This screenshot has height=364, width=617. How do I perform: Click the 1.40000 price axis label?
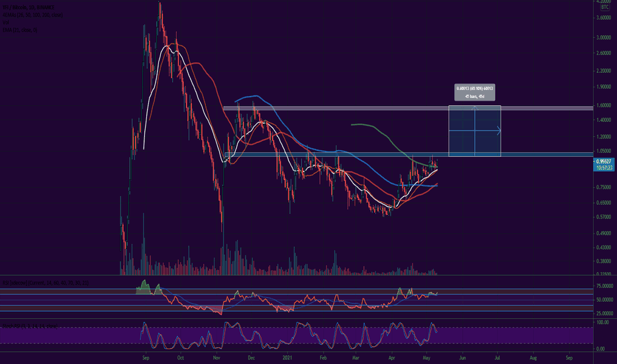tap(604, 120)
